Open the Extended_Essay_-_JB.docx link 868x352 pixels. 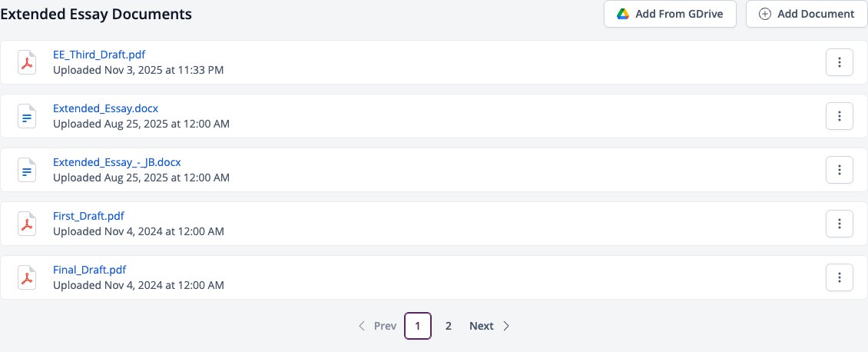point(117,162)
